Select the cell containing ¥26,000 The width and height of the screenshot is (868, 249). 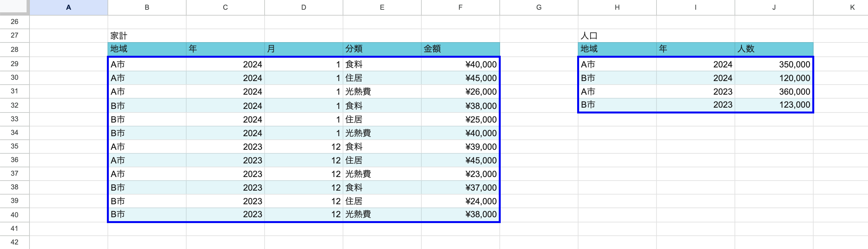460,92
